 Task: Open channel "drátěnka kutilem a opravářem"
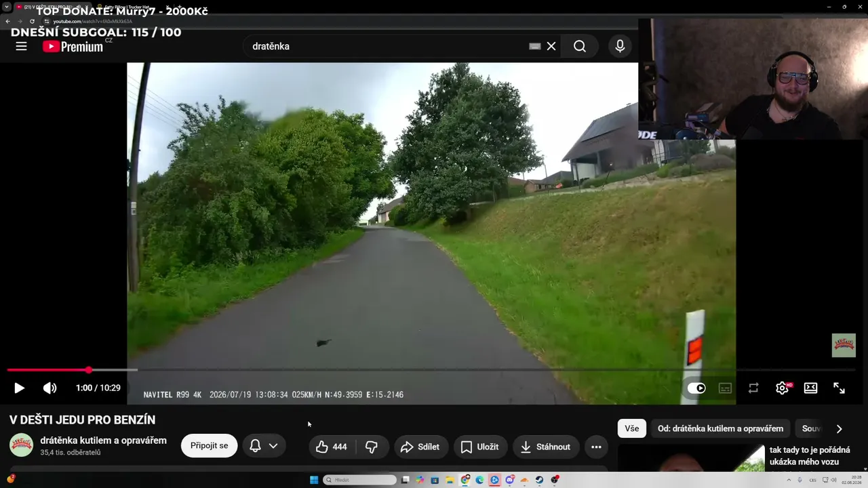coord(103,441)
